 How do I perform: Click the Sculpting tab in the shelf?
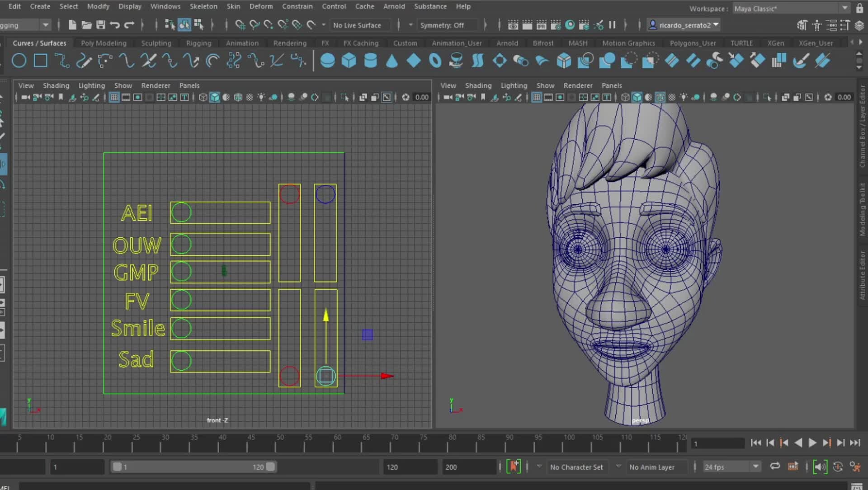[x=156, y=42]
